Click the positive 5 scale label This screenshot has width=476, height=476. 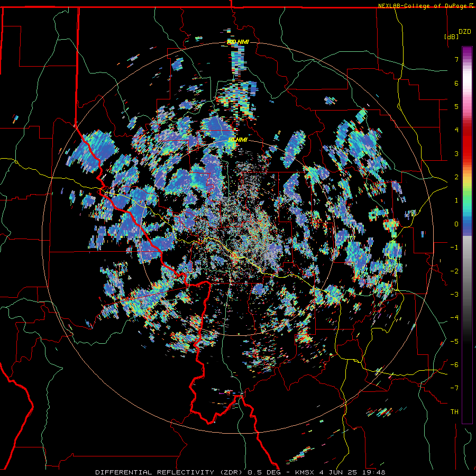pos(456,106)
